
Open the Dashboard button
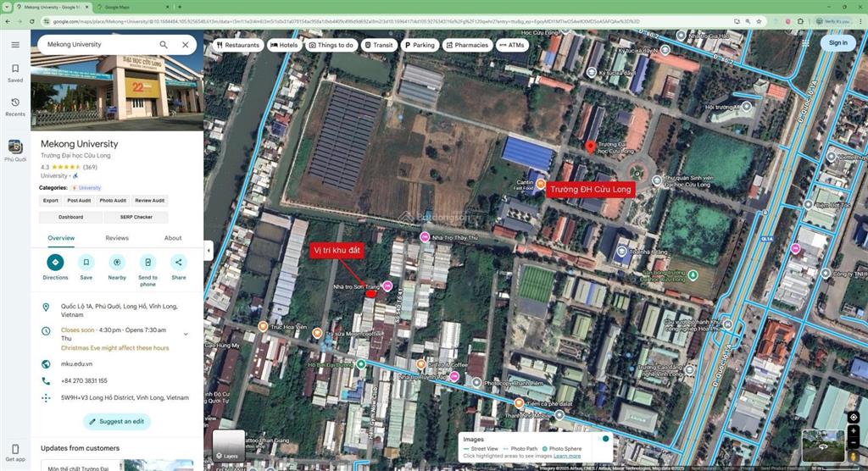(71, 217)
